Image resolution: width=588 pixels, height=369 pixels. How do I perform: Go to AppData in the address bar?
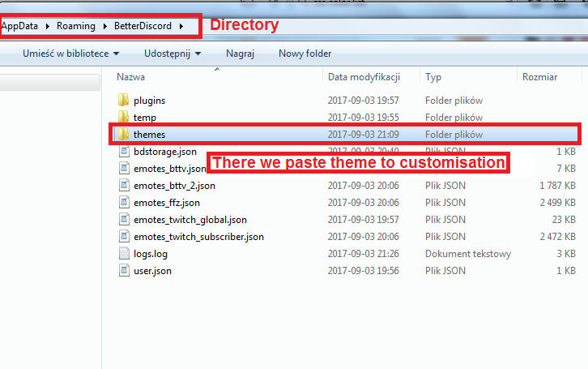click(19, 26)
